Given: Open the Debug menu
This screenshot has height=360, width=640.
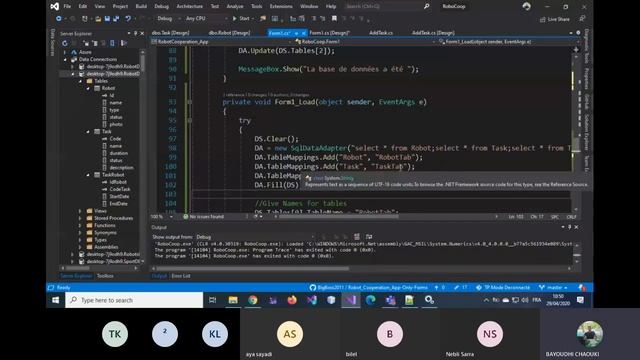Looking at the screenshot, I should coord(162,6).
